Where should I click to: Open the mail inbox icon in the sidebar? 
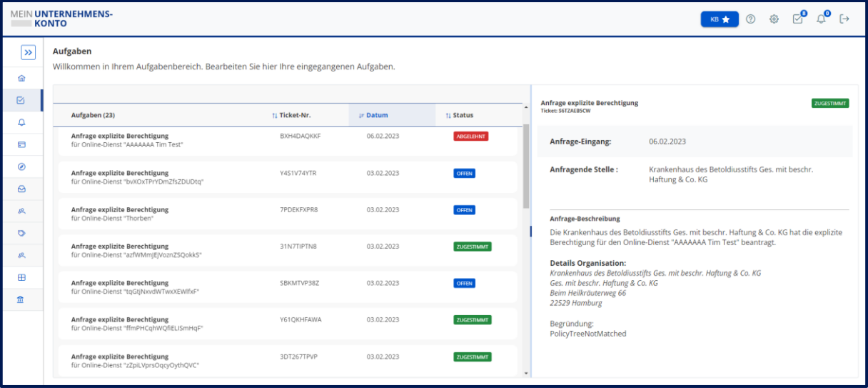[21, 189]
